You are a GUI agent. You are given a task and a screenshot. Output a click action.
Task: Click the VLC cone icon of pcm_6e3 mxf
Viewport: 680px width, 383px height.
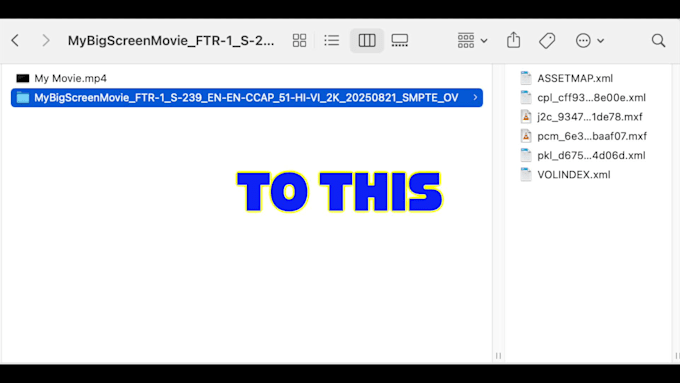coord(526,136)
